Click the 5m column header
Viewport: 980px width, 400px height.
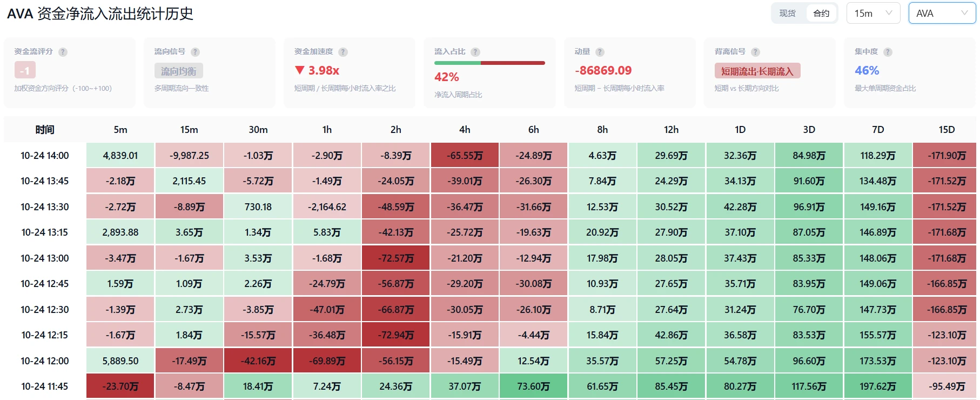point(120,130)
